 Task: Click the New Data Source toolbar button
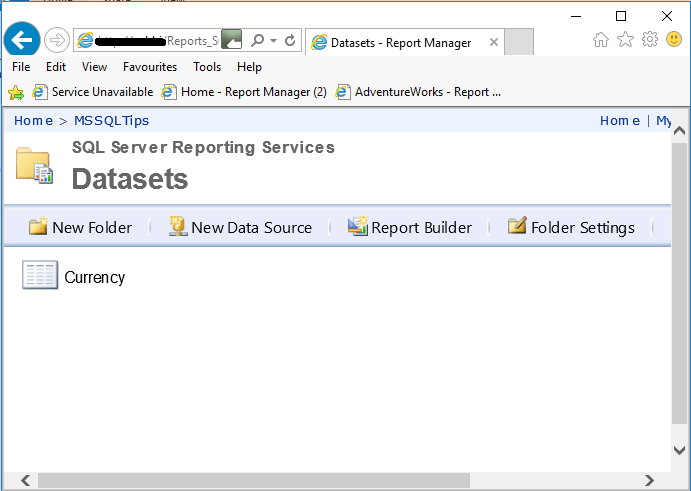point(240,227)
